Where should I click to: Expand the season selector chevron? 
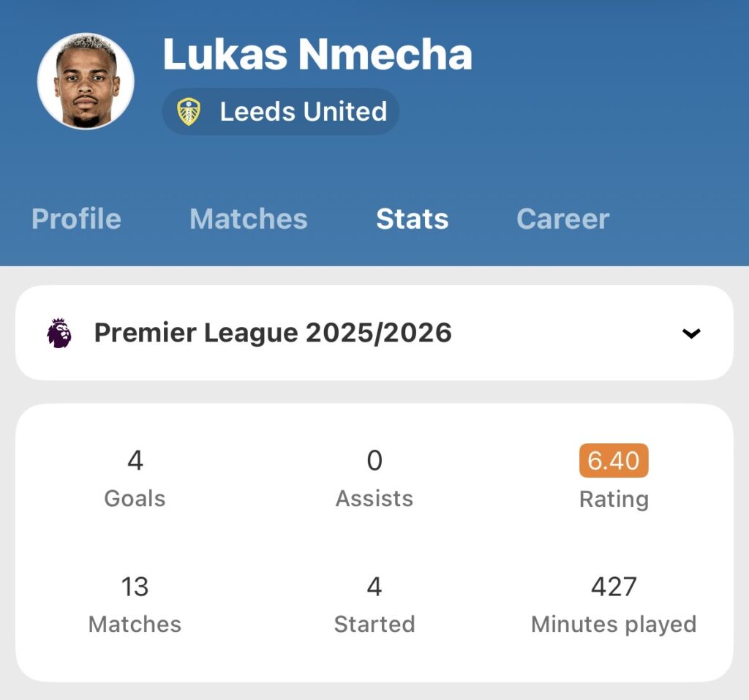(x=690, y=334)
